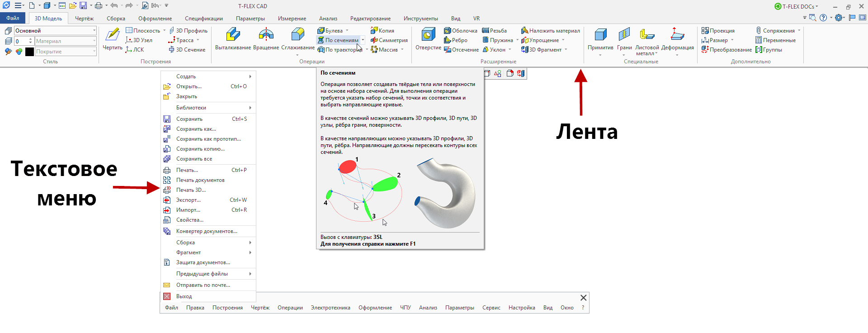This screenshot has height=333, width=868.
Task: Click the undo arrow in quick access toolbar
Action: pyautogui.click(x=114, y=6)
